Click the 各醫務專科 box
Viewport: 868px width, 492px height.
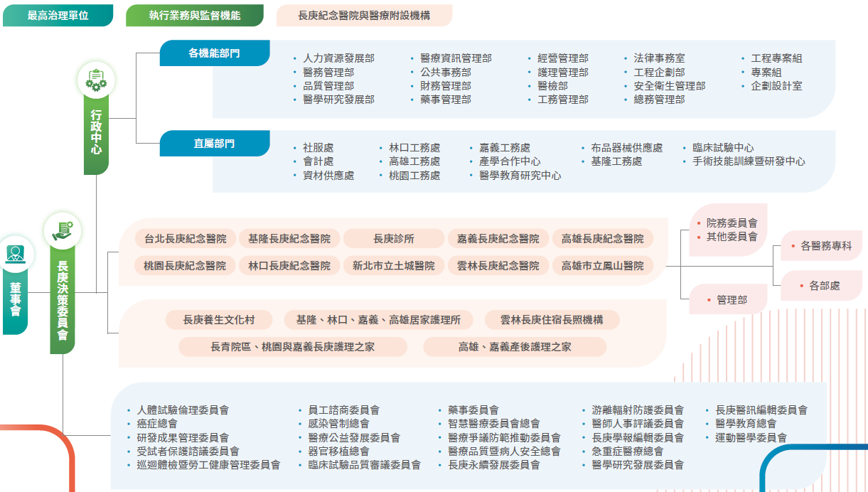point(822,246)
